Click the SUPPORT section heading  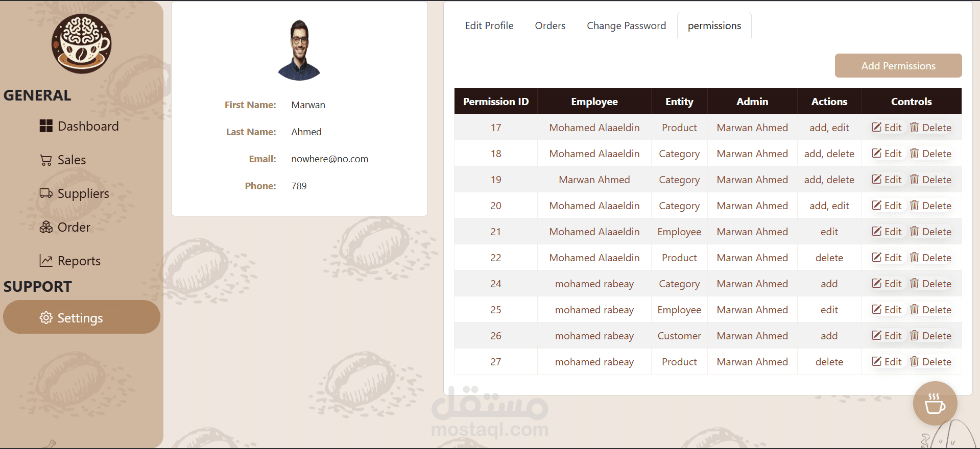(38, 287)
